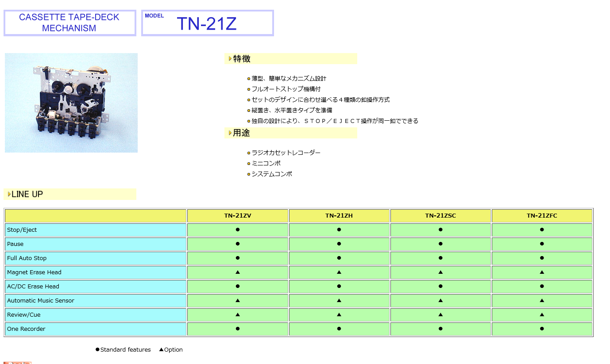Click the bullet before 薄型、簡単なメカニズム設計

pos(249,79)
